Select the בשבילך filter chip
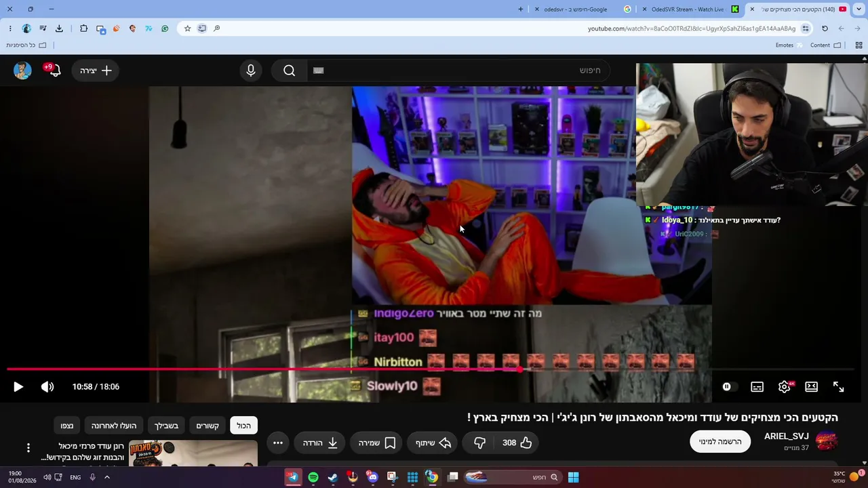 (166, 426)
